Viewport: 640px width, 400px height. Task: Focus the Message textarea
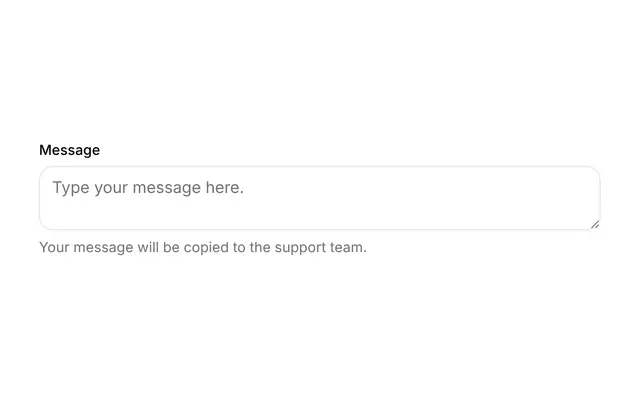[x=320, y=198]
